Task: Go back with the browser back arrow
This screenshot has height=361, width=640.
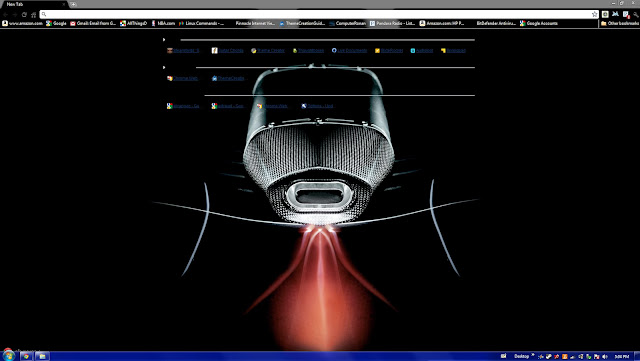Action: (x=5, y=14)
